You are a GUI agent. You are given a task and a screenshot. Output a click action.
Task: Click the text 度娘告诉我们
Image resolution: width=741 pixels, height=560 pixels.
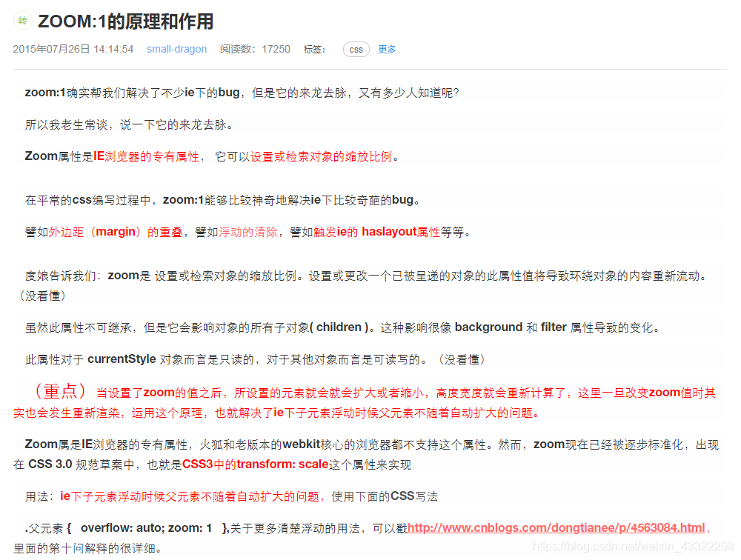point(61,276)
